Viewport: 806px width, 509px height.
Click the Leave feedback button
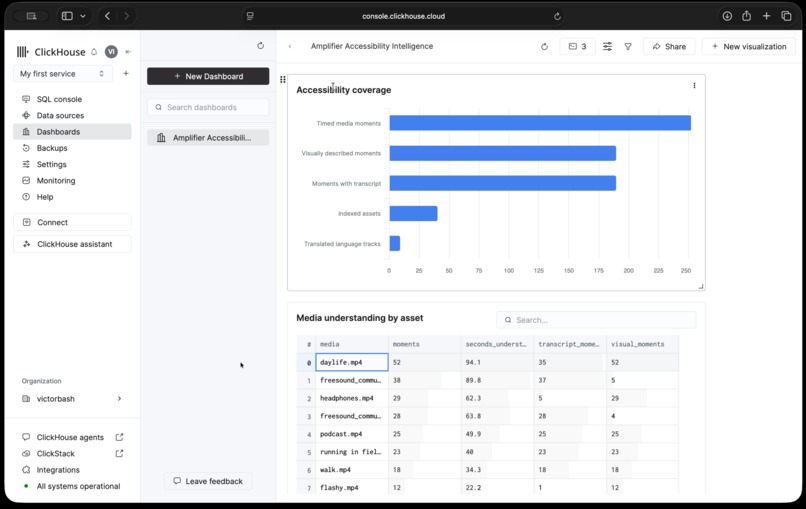pos(208,481)
